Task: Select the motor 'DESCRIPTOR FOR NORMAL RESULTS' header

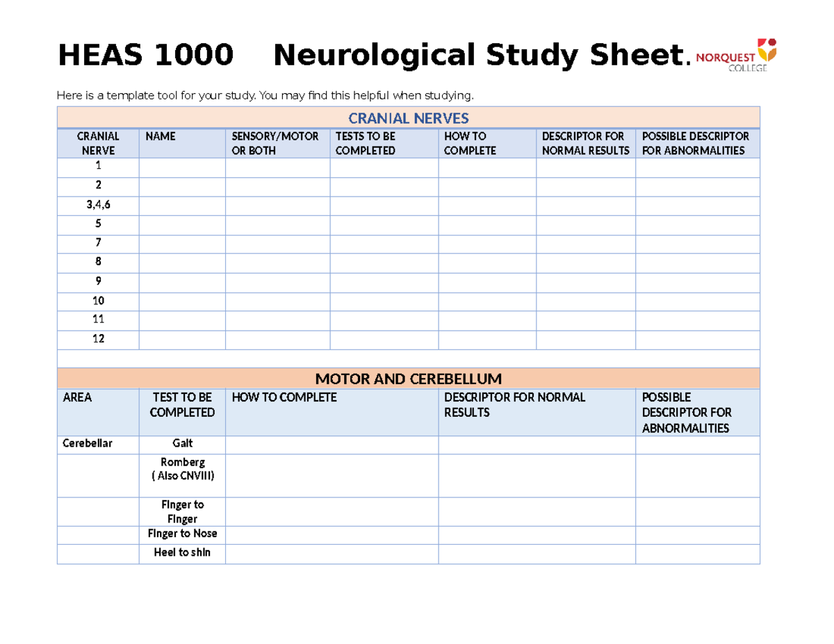Action: click(x=537, y=413)
